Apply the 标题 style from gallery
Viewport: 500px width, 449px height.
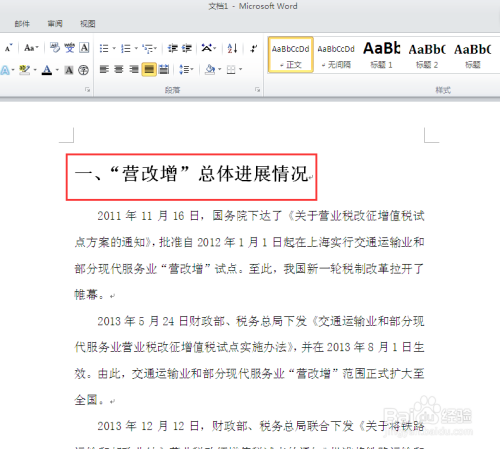(473, 55)
